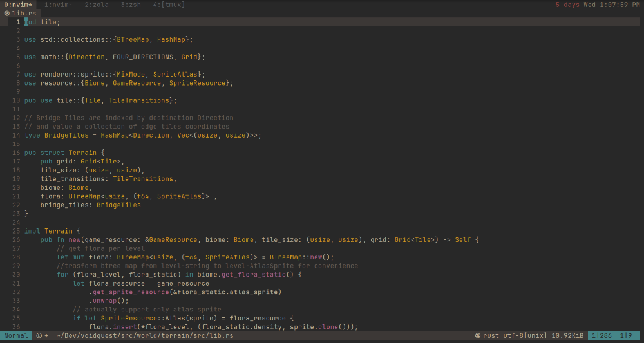644x343 pixels.
Task: Click SpriteAtlas in the renderer::sprite import
Action: pyautogui.click(x=175, y=74)
